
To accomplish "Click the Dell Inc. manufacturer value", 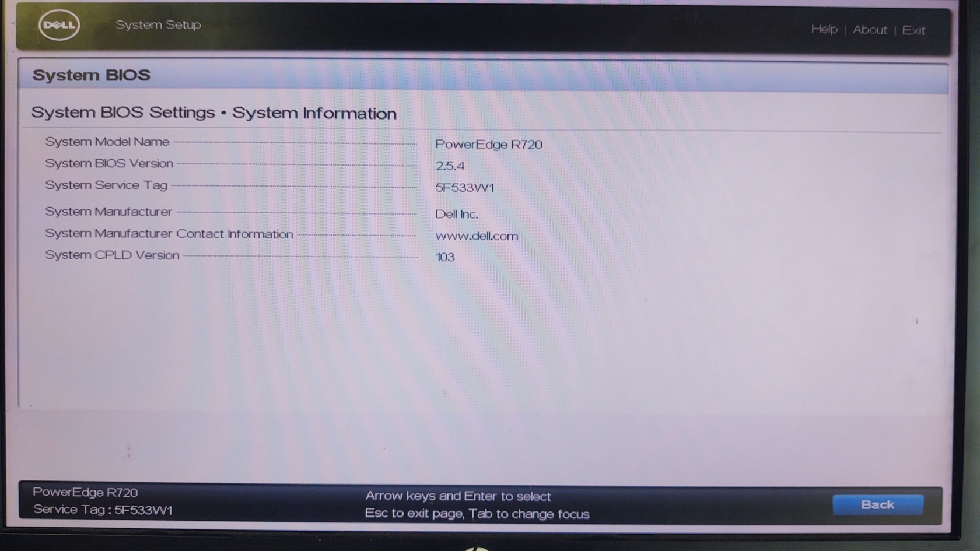I will pos(457,214).
